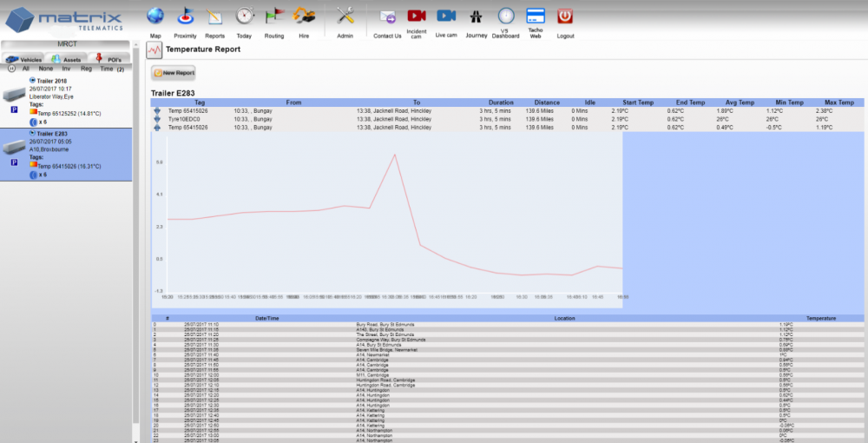868x443 pixels.
Task: Click temperature tag icon for Temp 65125252
Action: [x=33, y=112]
